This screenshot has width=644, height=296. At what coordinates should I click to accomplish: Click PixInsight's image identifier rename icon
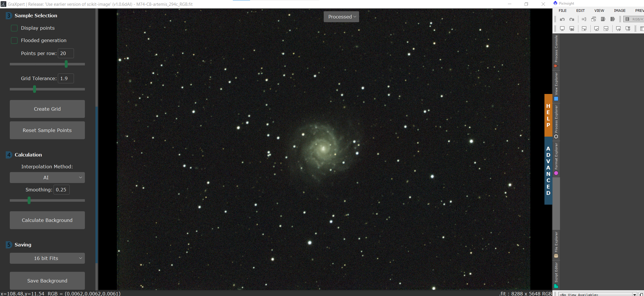click(x=584, y=19)
